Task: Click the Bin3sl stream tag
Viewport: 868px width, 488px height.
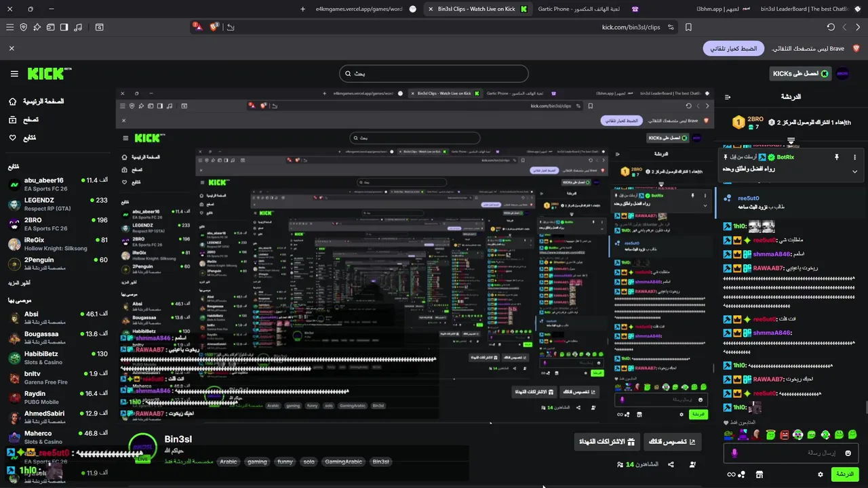Action: 380,462
